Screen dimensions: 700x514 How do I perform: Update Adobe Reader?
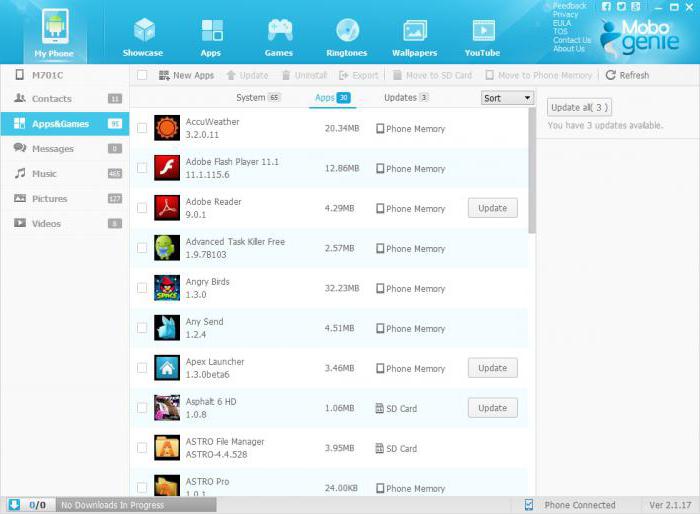coord(492,208)
